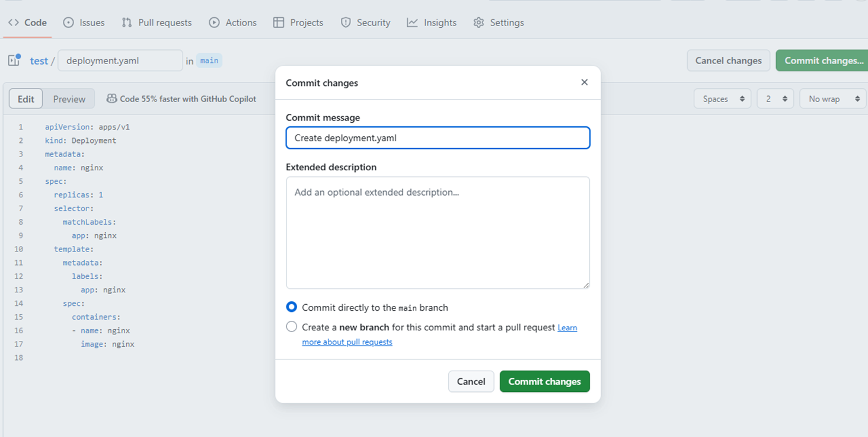Click the file tree sidebar toggle icon
Image resolution: width=868 pixels, height=437 pixels.
[x=14, y=60]
